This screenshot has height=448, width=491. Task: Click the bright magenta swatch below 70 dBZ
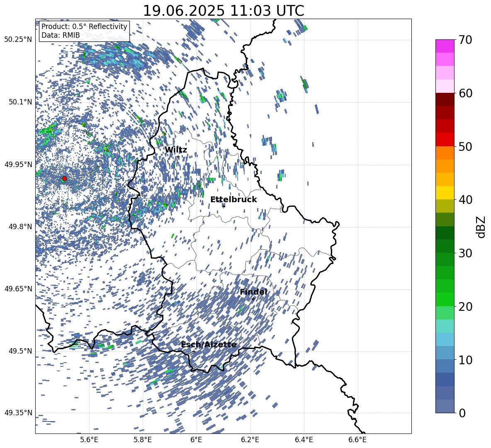445,46
